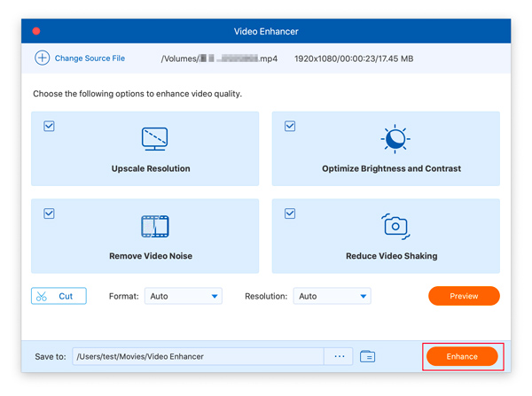Uncheck the Upscale Resolution checkbox
This screenshot has width=532, height=396.
coord(50,127)
